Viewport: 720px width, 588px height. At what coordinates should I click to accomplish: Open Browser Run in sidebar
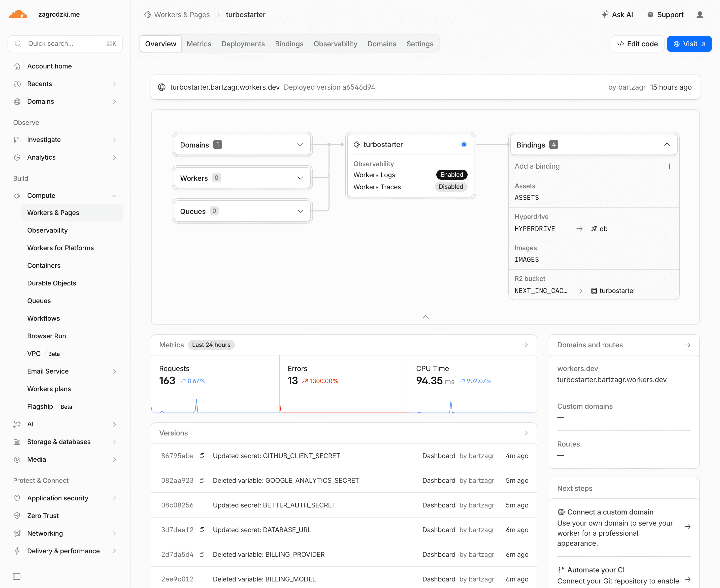pyautogui.click(x=46, y=336)
